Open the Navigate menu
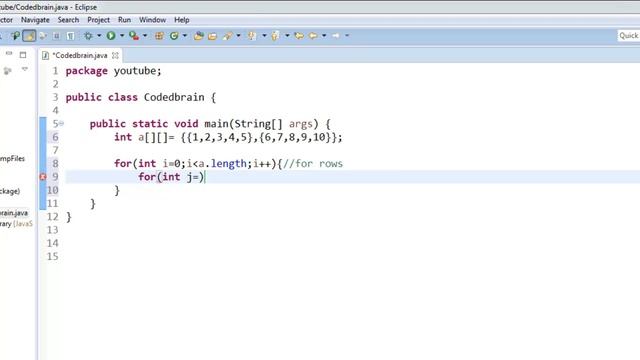 pos(35,20)
